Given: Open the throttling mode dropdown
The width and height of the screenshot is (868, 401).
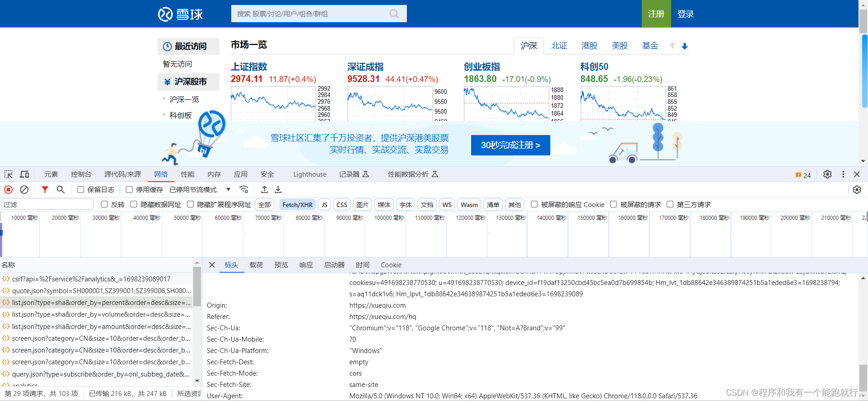Looking at the screenshot, I should tap(200, 190).
